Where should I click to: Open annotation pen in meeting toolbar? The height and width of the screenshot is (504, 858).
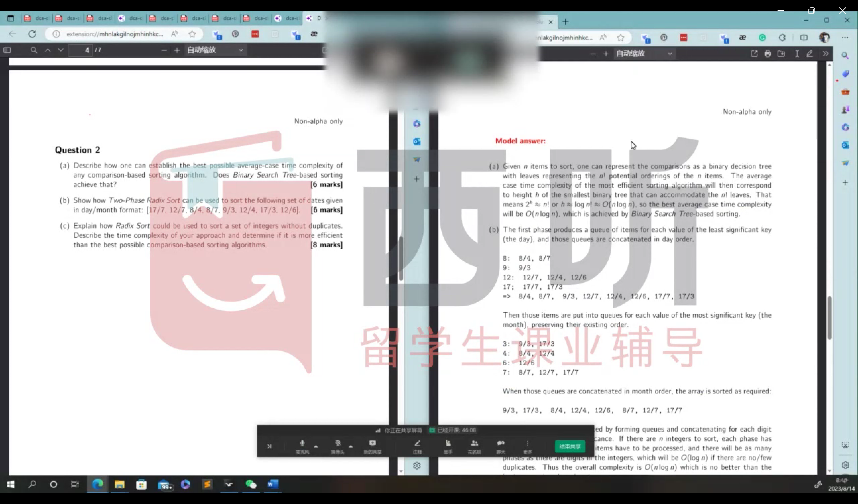tap(417, 446)
